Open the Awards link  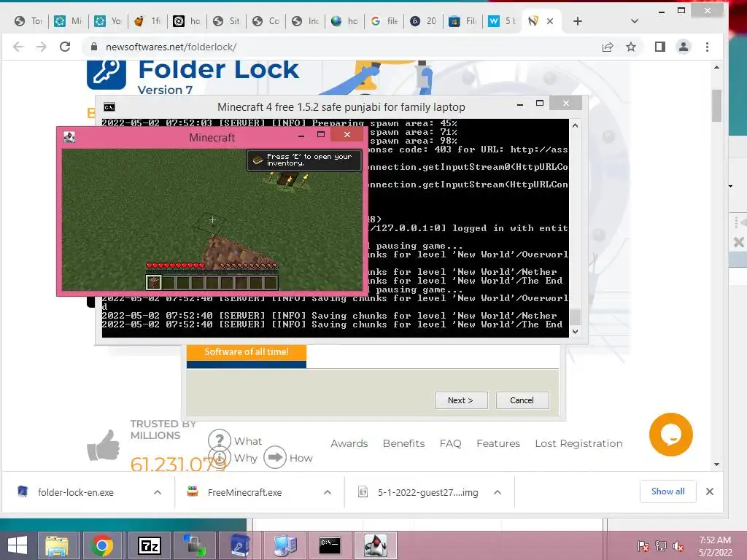point(349,443)
